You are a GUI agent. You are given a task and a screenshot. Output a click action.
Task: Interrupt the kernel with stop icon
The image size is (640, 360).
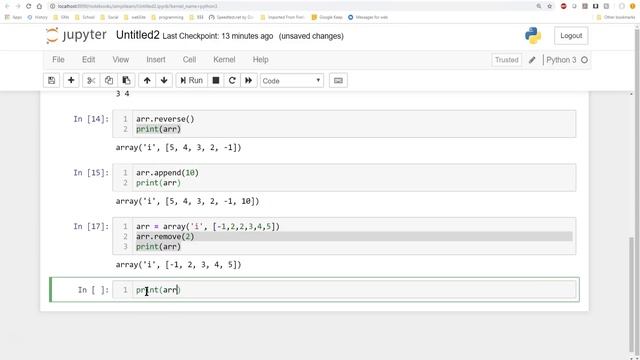(216, 80)
